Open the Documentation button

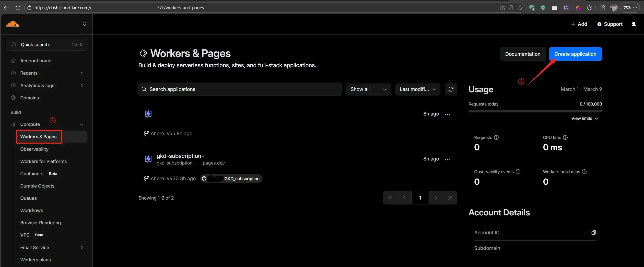[523, 54]
